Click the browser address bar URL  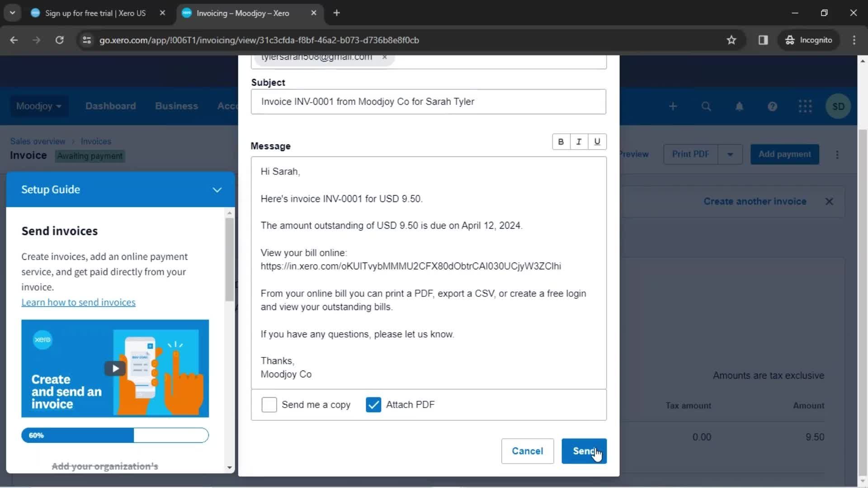[259, 40]
